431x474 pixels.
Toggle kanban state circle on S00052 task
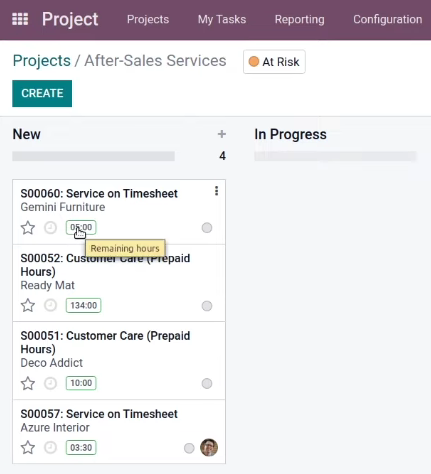pyautogui.click(x=207, y=306)
